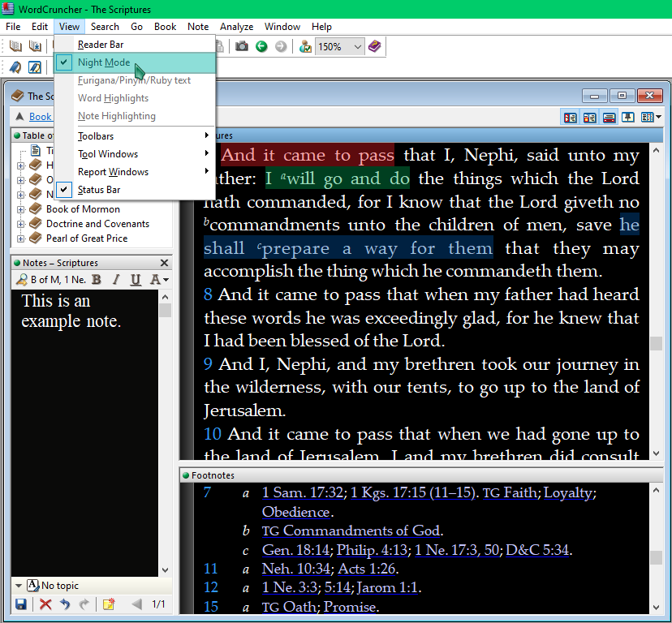
Task: Follow the Jarom 1:1 footnote link
Action: 387,587
